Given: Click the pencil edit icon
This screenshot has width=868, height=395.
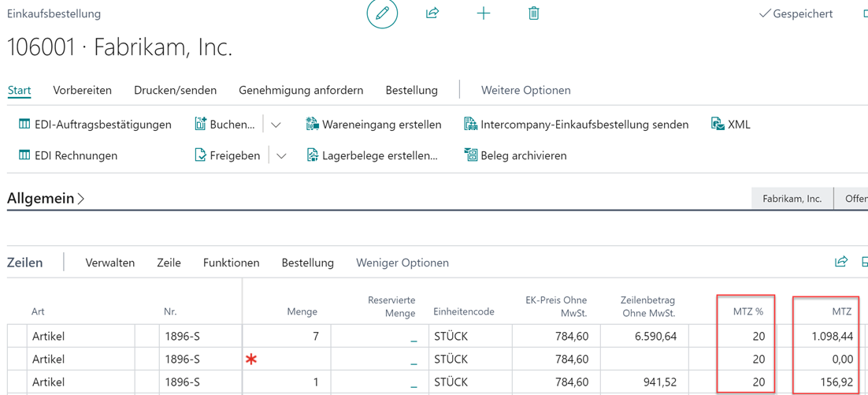Looking at the screenshot, I should pos(382,13).
